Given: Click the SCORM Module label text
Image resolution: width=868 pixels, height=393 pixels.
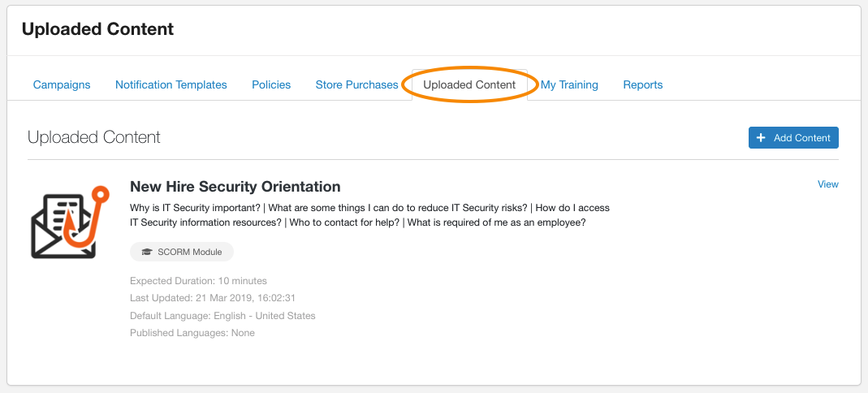Looking at the screenshot, I should [189, 252].
